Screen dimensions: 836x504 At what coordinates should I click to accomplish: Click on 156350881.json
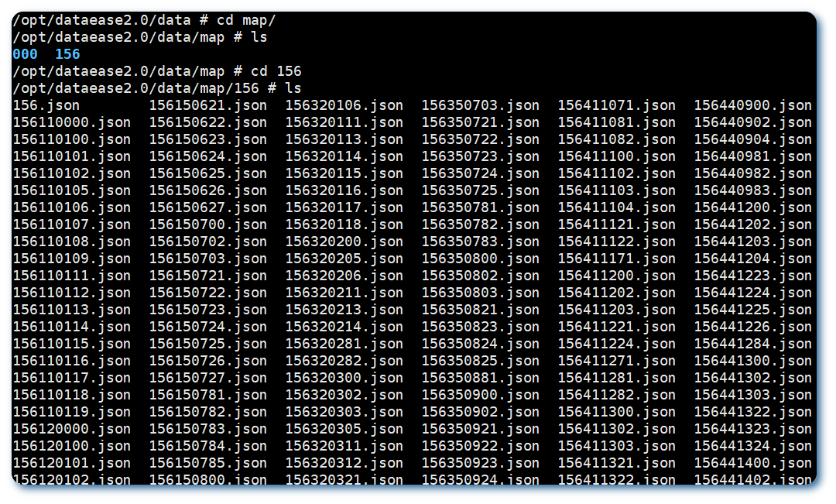click(x=481, y=378)
